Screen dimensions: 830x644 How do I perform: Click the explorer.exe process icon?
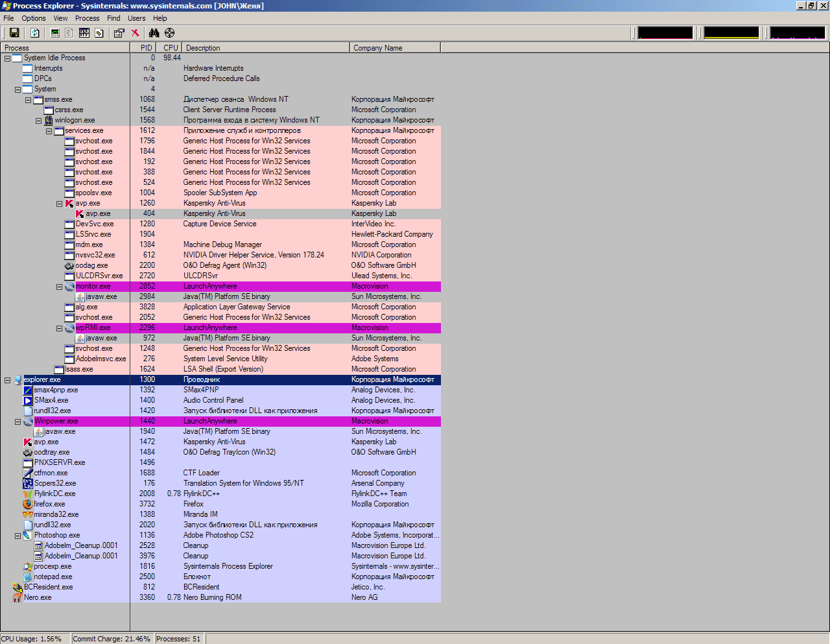click(18, 379)
